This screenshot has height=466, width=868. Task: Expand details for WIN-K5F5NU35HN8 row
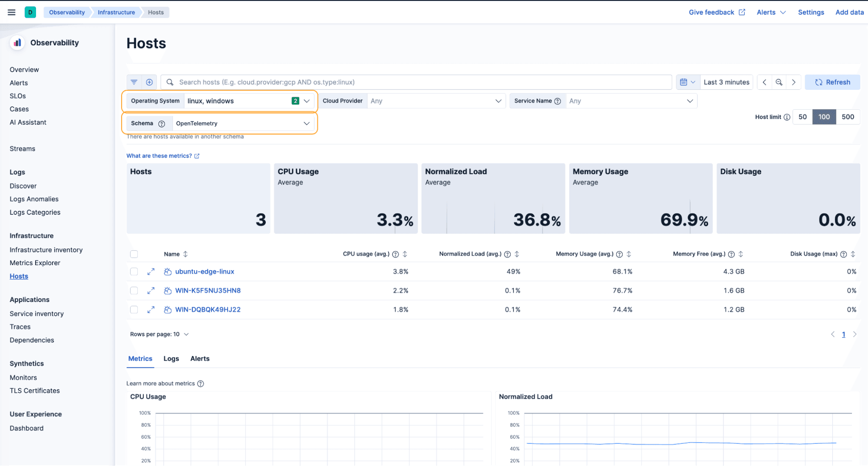151,291
